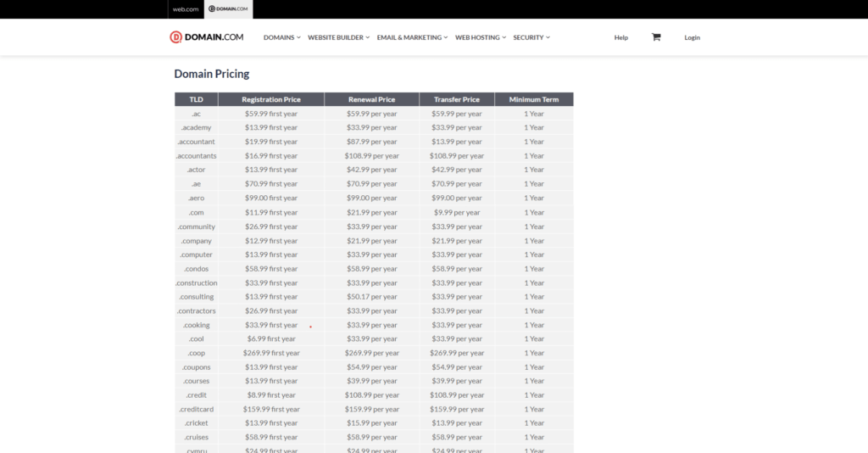Select the .ae TLD cell
Screen dimensions: 868x453
pyautogui.click(x=197, y=184)
